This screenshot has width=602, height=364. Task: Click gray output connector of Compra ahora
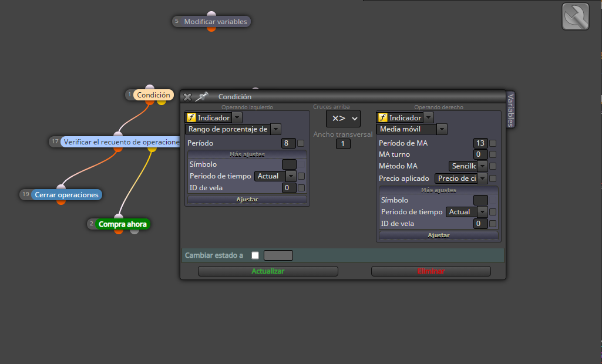(134, 231)
